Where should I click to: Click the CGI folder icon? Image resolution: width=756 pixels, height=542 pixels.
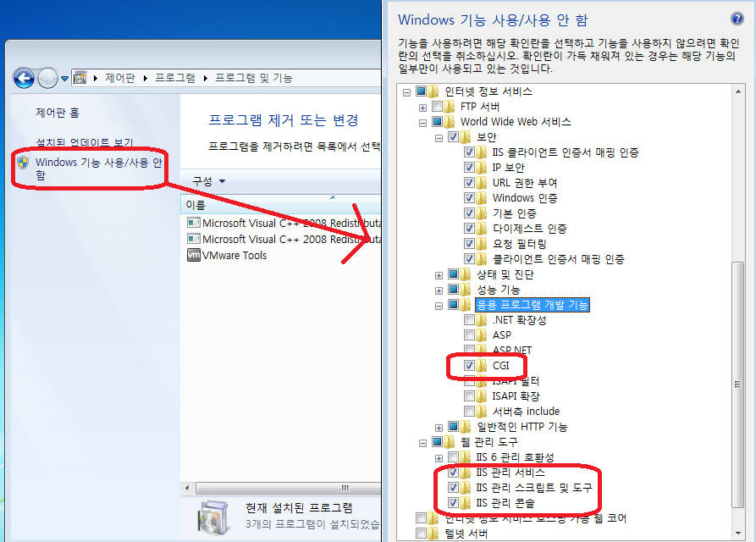(x=481, y=366)
